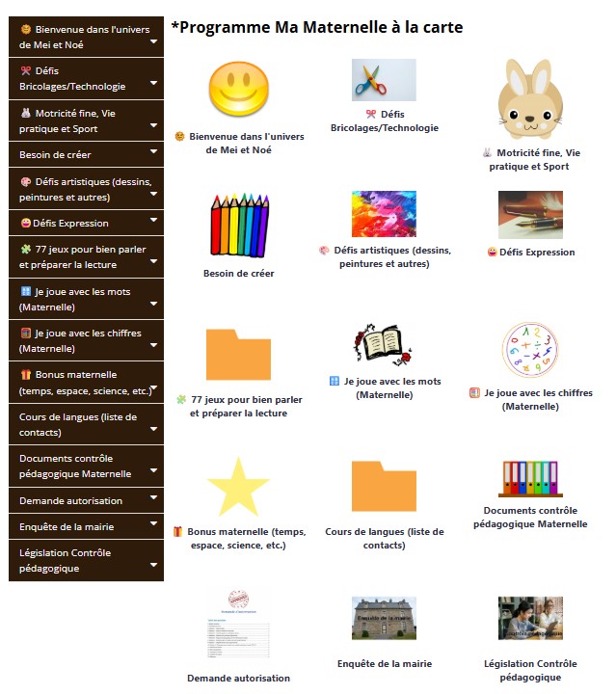Click the palette emoji in sidebar Défis artistiques

[26, 182]
